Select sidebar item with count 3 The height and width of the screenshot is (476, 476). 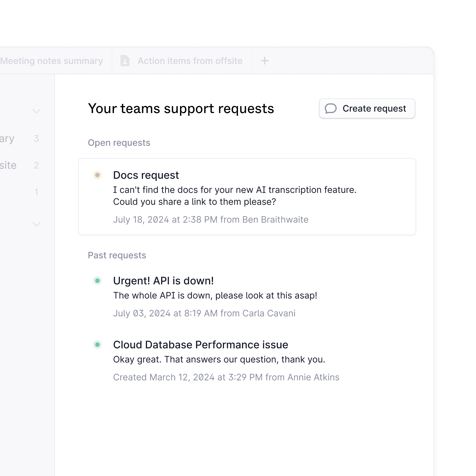[20, 139]
